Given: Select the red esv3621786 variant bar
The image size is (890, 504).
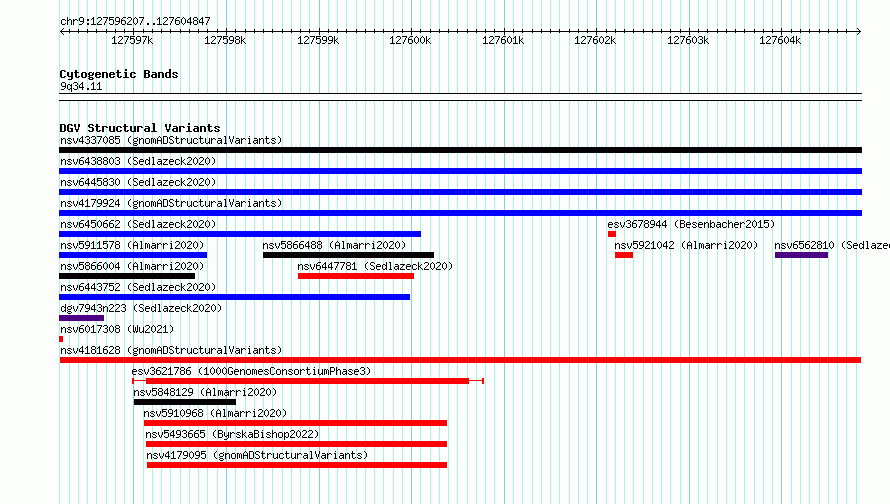Looking at the screenshot, I should (307, 381).
